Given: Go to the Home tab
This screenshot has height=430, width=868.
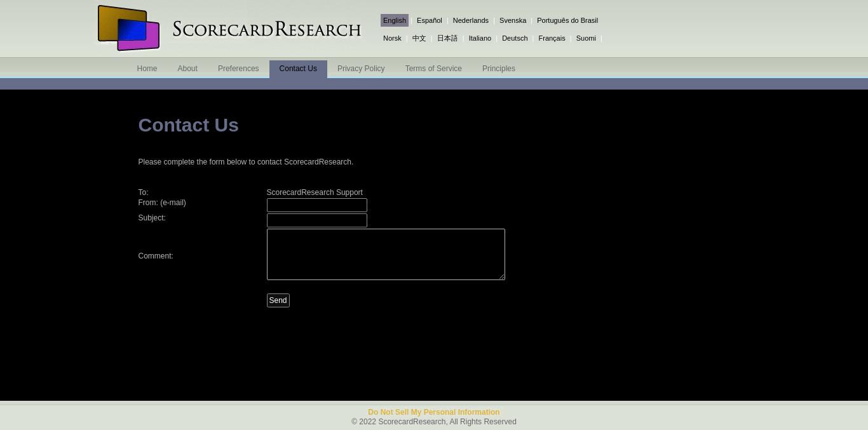Looking at the screenshot, I should tap(147, 69).
